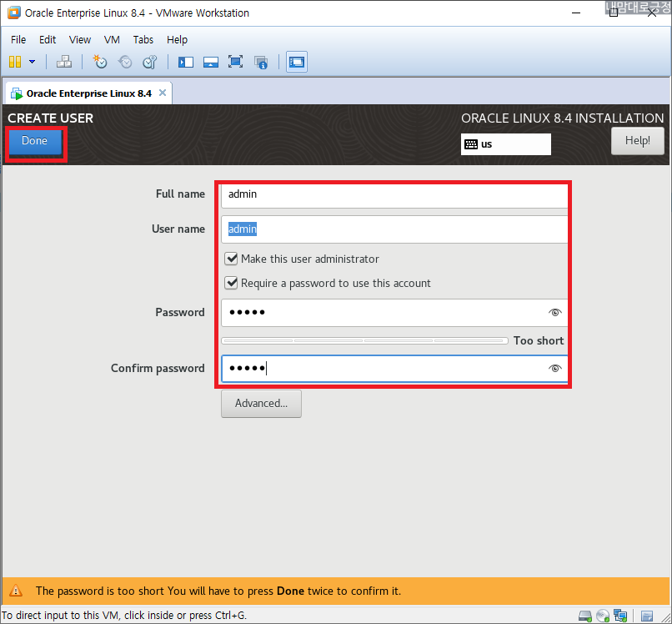672x624 pixels.
Task: Click the VMware pause/suspend icon
Action: coord(15,62)
